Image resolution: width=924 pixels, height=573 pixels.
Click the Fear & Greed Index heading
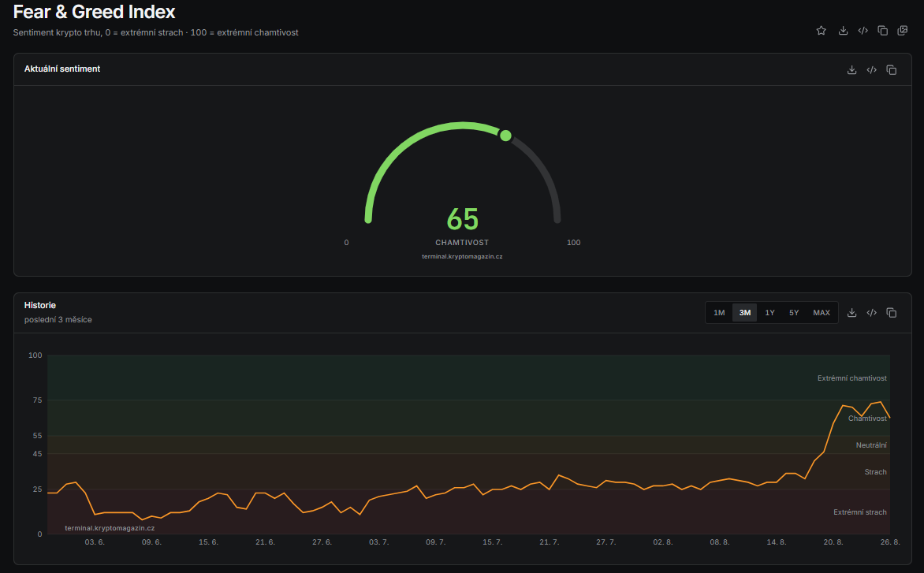95,12
